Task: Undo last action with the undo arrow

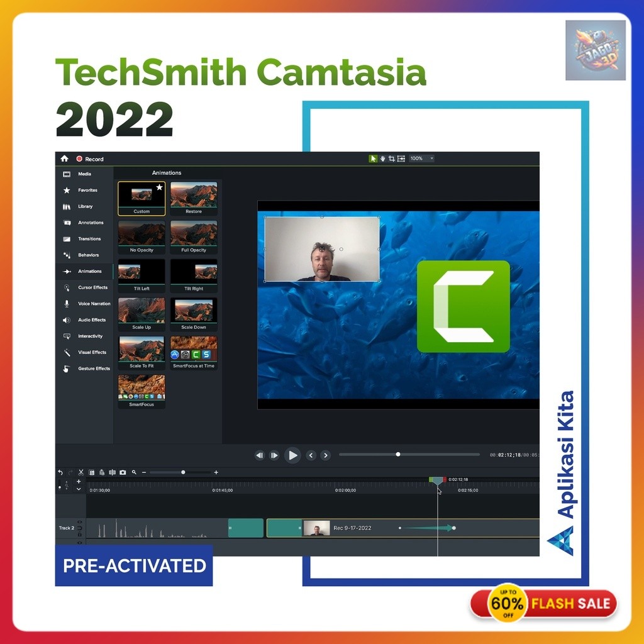Action: point(60,472)
